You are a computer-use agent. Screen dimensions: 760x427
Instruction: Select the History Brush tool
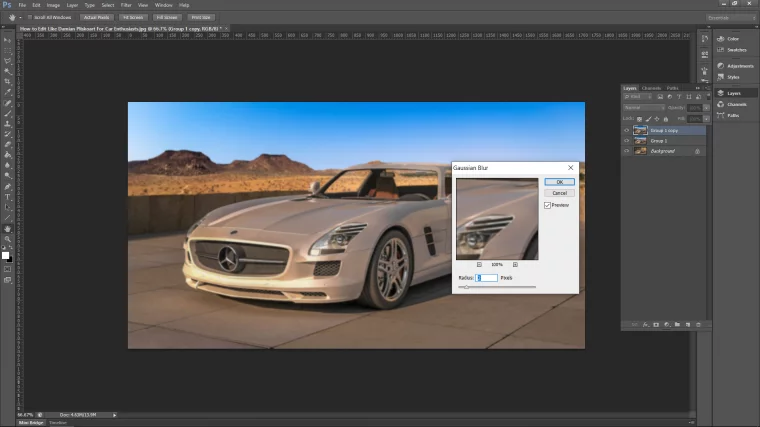tap(7, 134)
